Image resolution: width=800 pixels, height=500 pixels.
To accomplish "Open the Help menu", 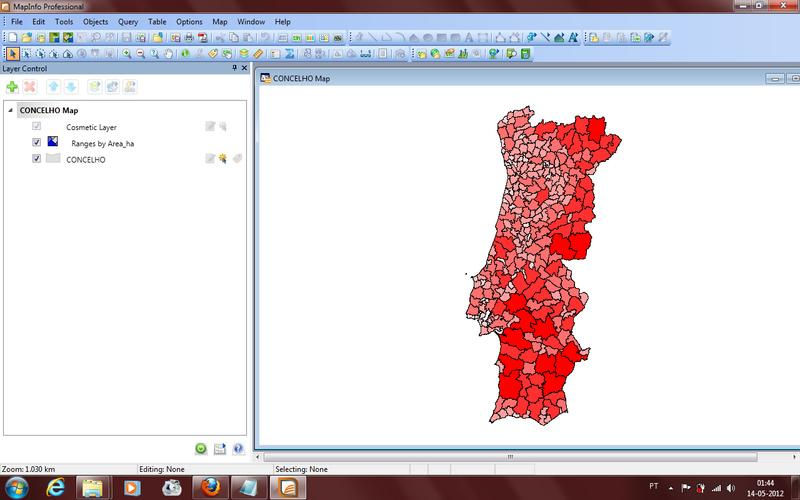I will pos(282,21).
